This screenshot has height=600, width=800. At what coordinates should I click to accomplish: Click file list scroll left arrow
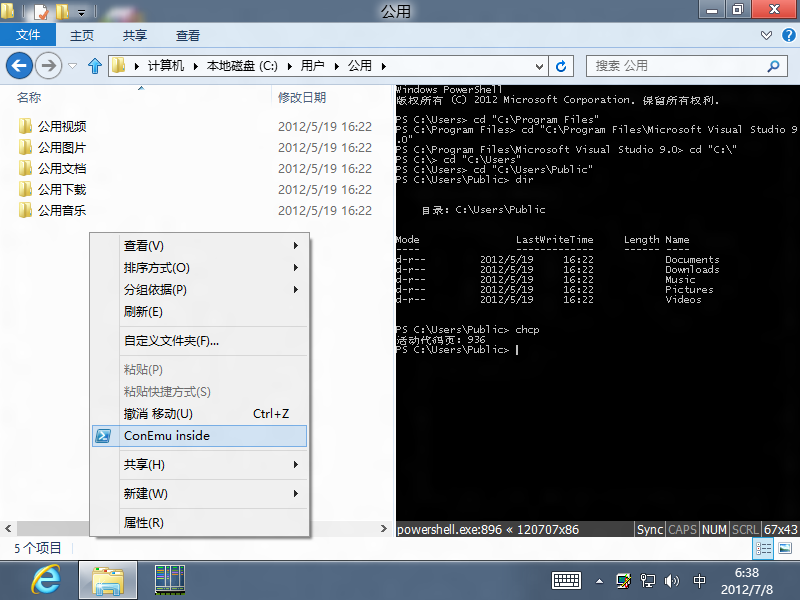click(8, 529)
